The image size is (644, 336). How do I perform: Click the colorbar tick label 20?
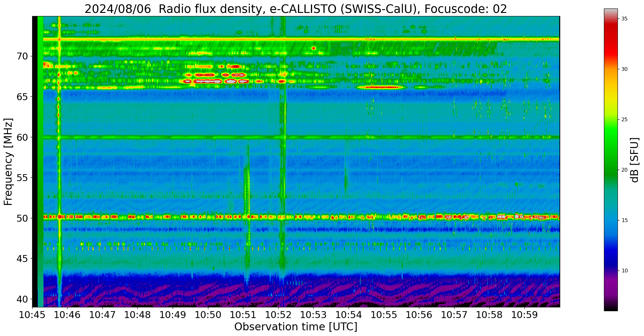click(624, 170)
